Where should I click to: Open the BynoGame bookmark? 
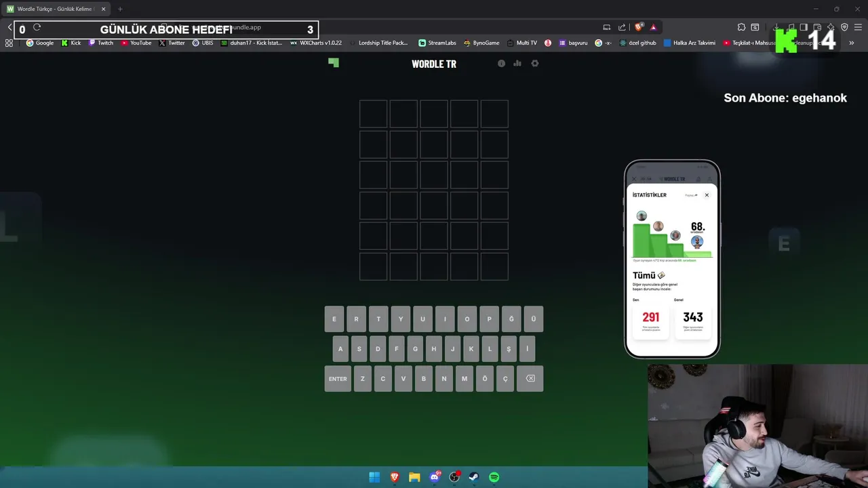click(x=481, y=43)
